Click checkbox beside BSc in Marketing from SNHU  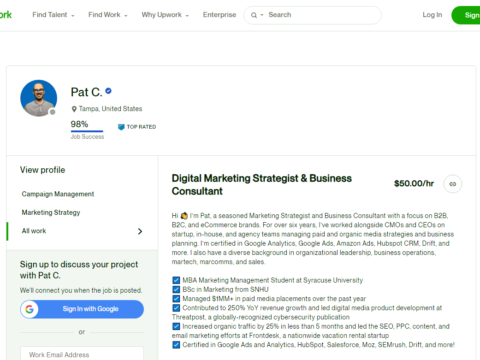click(x=176, y=289)
